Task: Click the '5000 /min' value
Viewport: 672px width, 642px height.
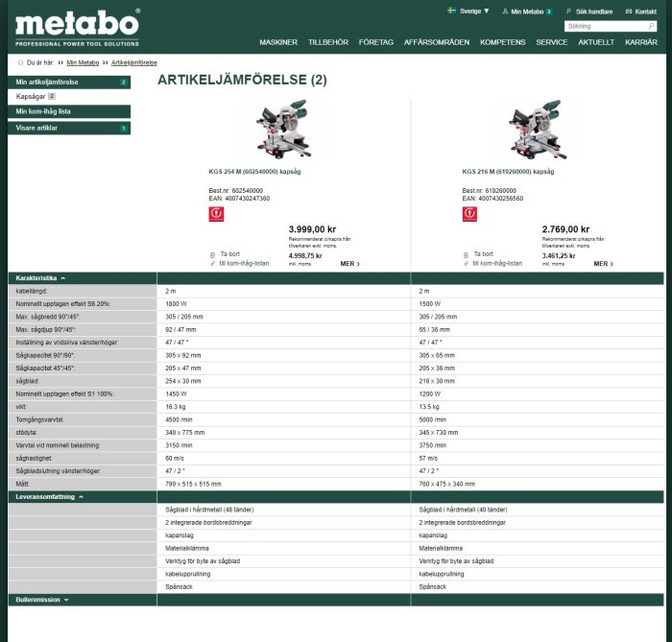Action: tap(432, 419)
